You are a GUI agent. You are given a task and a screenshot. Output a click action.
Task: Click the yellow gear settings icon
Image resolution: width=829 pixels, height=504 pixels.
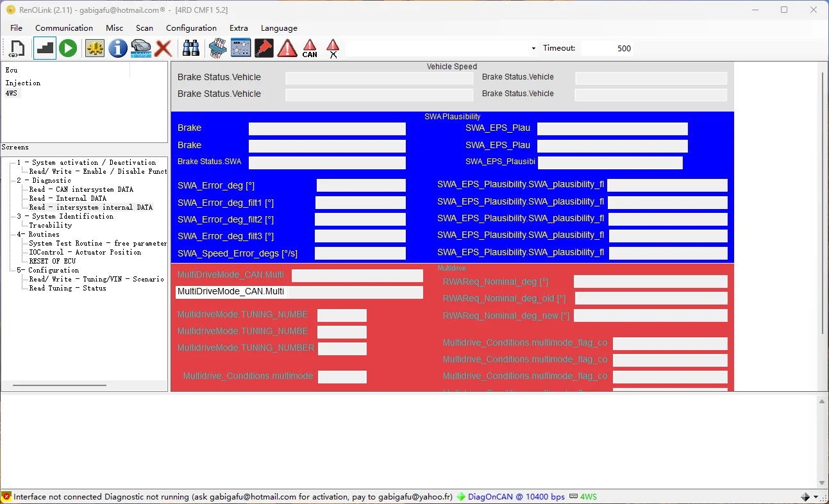pos(95,48)
